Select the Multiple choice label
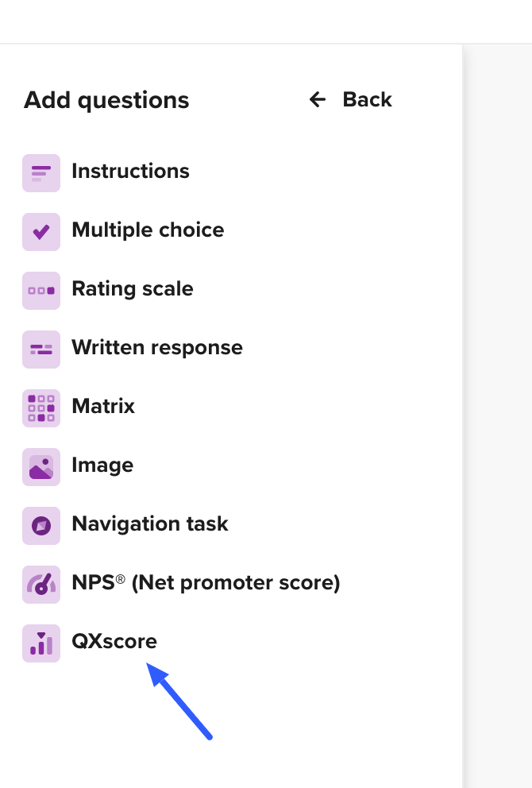 (148, 230)
